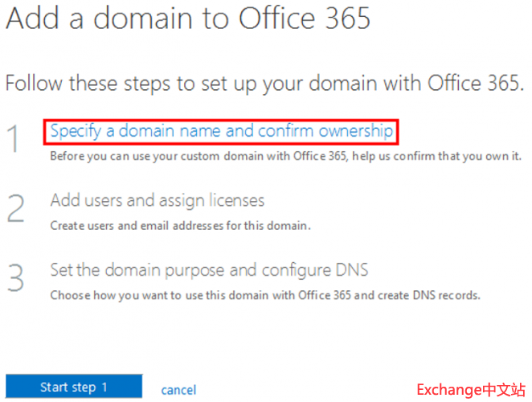Select the Add users and assign licenses step
Viewport: 532px width, 402px height.
[157, 200]
